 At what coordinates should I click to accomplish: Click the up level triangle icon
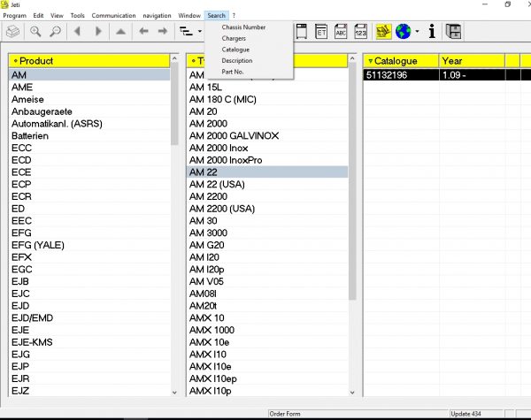tap(121, 32)
